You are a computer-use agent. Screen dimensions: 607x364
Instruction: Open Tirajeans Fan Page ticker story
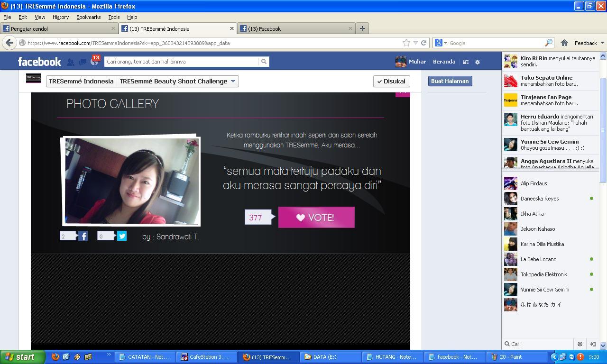550,100
